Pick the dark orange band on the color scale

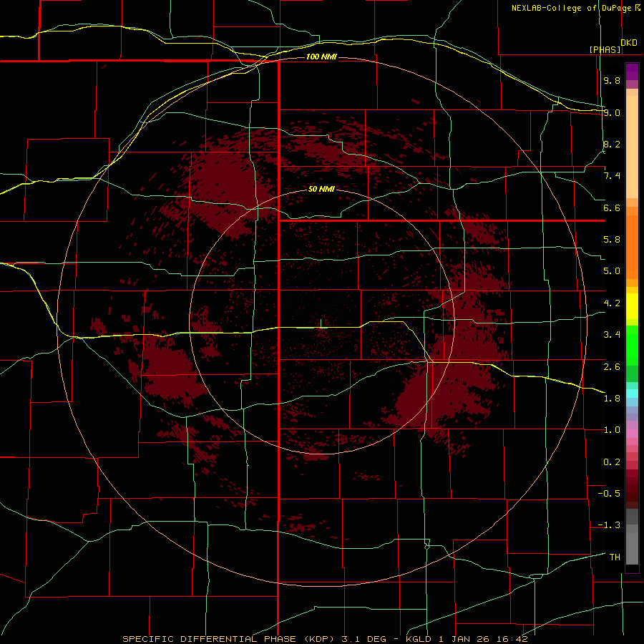[632, 248]
